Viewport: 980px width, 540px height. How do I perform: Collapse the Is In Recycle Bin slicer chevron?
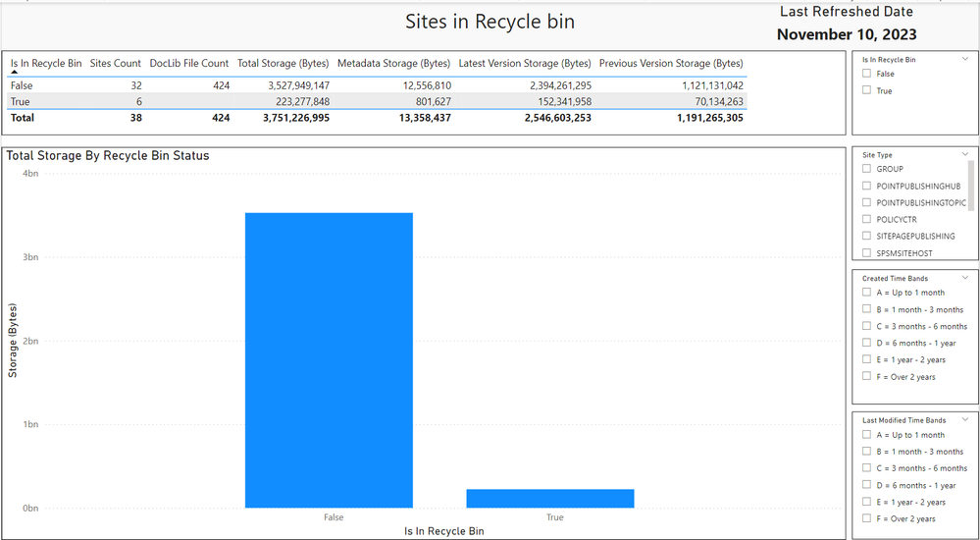[965, 59]
